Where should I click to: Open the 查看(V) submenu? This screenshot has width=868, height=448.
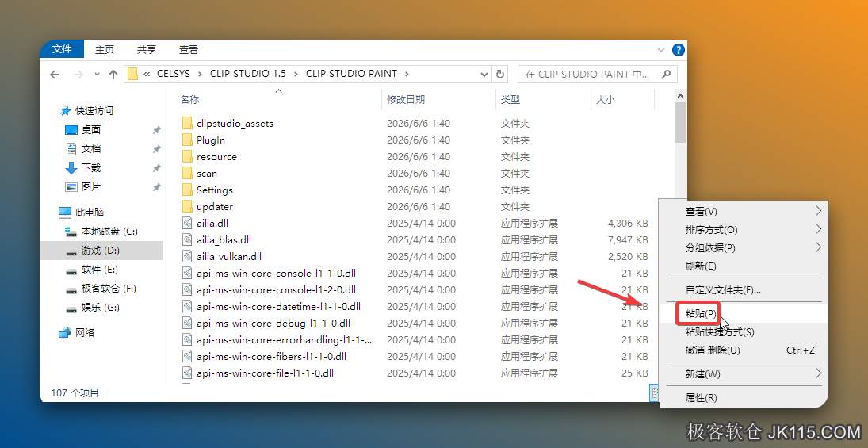[744, 212]
